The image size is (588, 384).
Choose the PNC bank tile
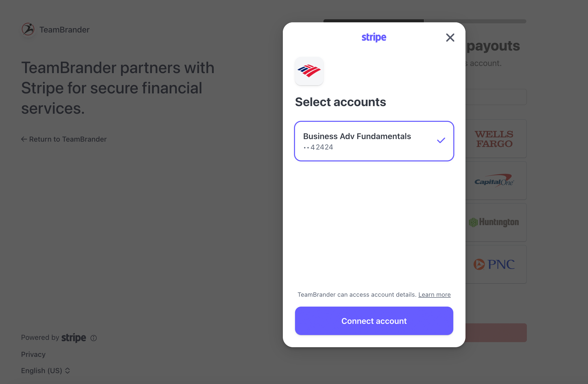tap(496, 264)
